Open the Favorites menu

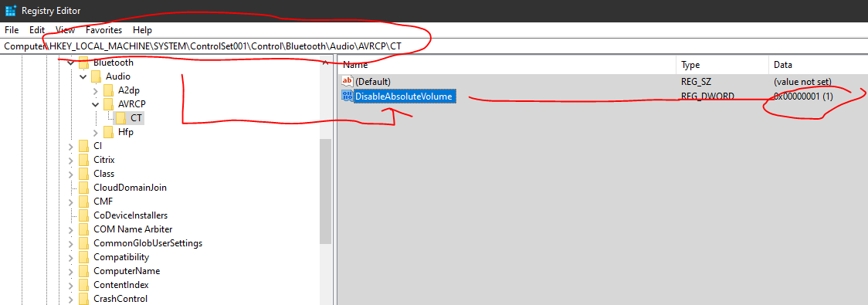tap(104, 30)
